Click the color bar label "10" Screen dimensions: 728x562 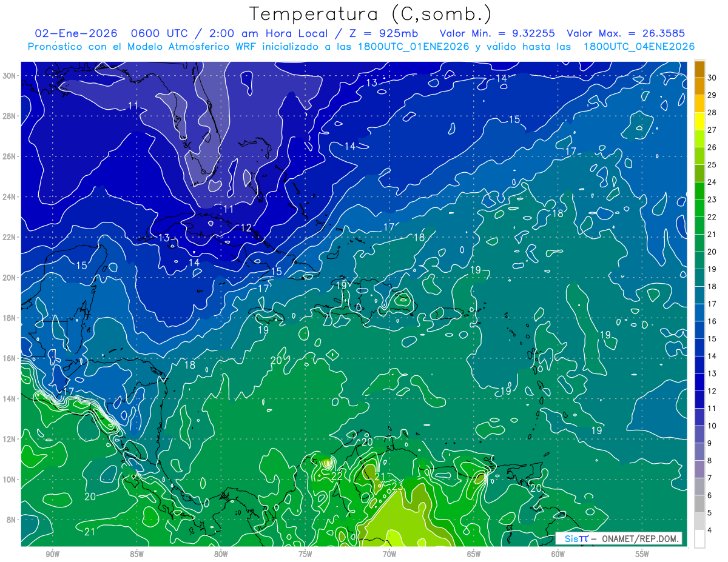(712, 426)
